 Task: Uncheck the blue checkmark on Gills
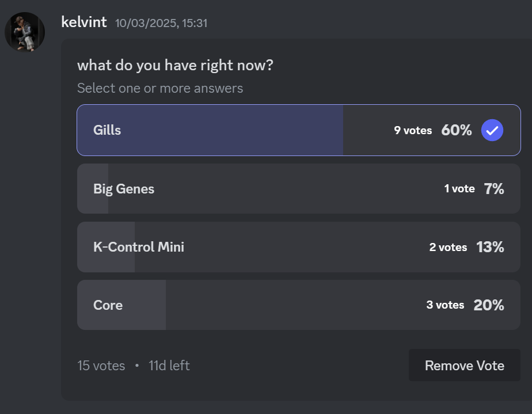click(492, 130)
